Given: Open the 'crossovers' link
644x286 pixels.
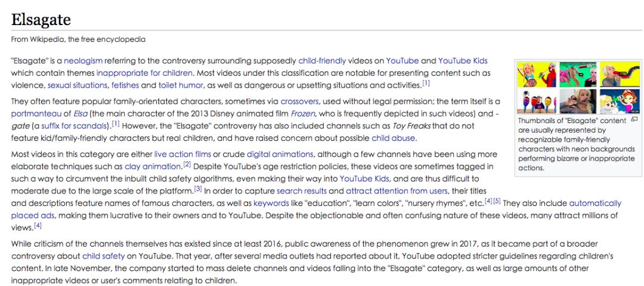Looking at the screenshot, I should pos(299,102).
